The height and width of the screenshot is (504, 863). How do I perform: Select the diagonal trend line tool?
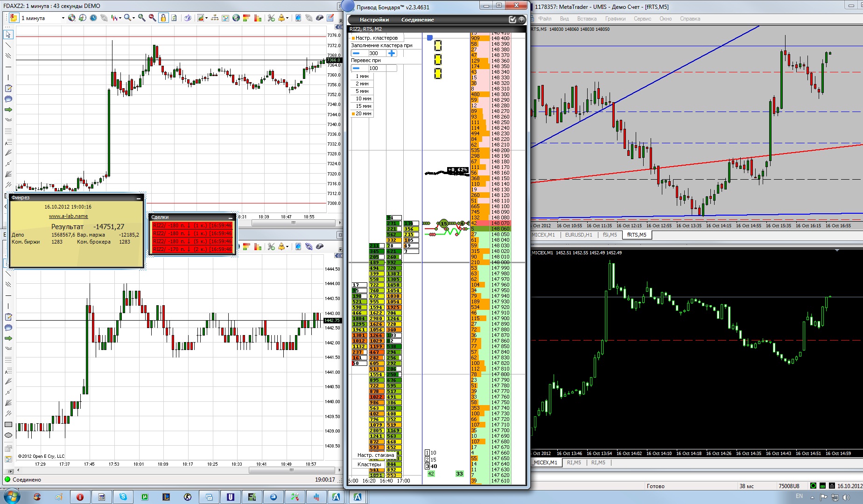(x=8, y=45)
